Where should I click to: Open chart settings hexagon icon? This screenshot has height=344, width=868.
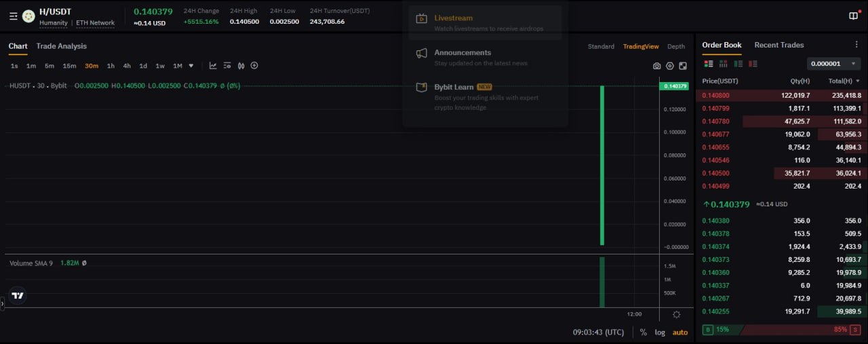pyautogui.click(x=670, y=66)
